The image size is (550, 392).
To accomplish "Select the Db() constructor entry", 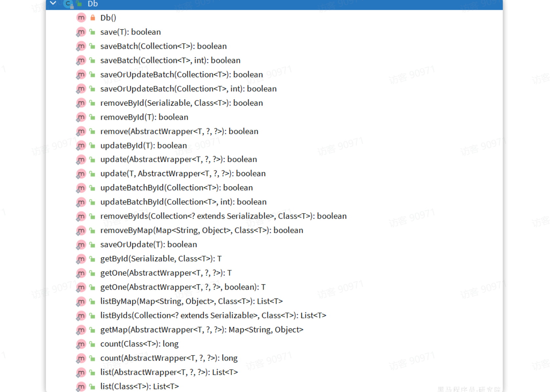I will coord(108,18).
